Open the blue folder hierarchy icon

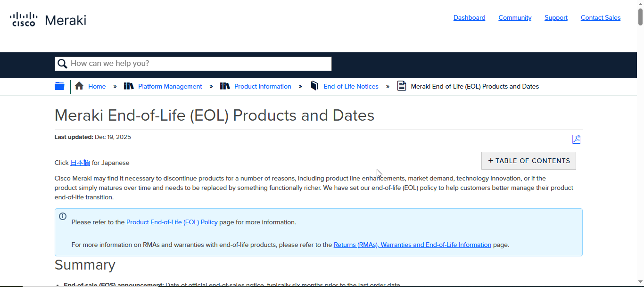pos(59,86)
